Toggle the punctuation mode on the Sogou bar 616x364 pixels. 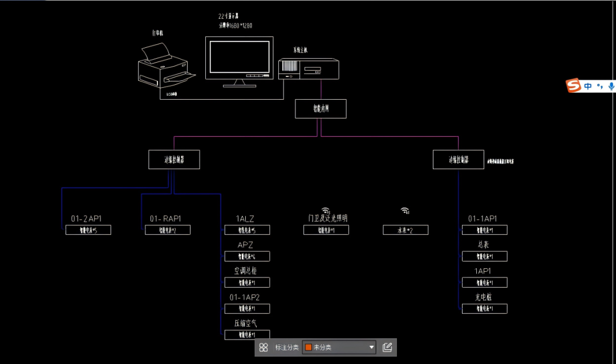(x=600, y=85)
